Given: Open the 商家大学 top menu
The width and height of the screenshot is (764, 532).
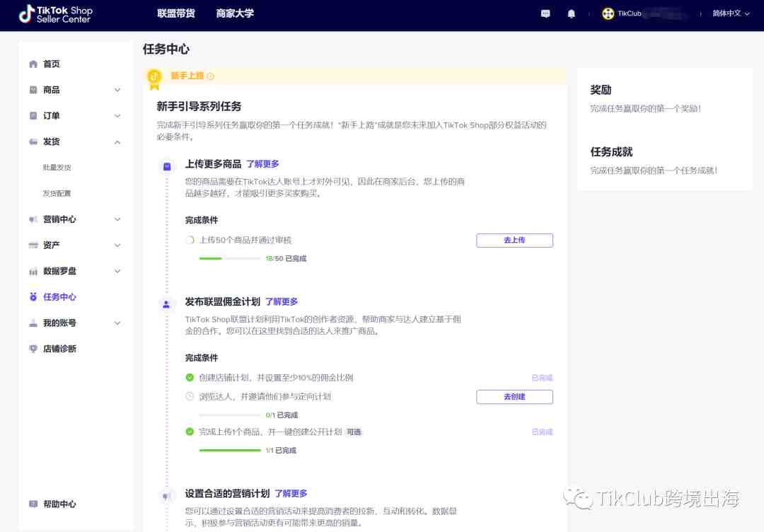Looking at the screenshot, I should tap(235, 13).
